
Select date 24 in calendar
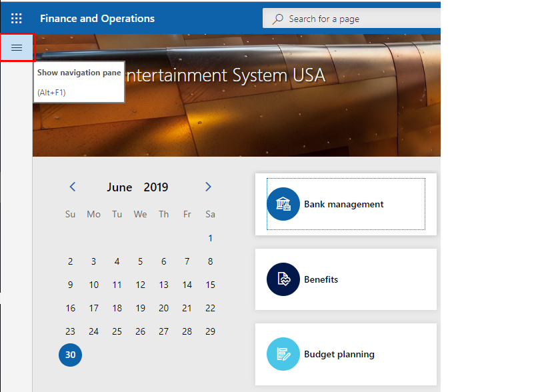point(94,331)
